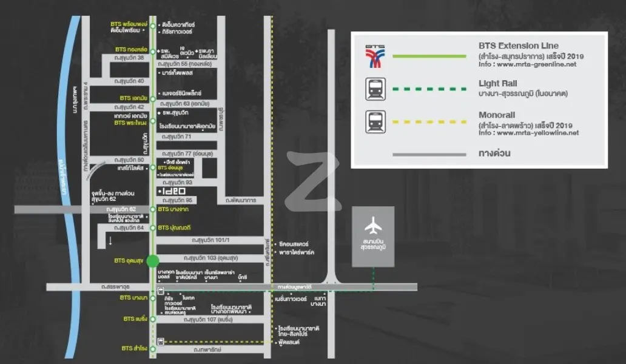The height and width of the screenshot is (364, 626).
Task: Click the BTS logo in the legend
Action: [x=375, y=56]
